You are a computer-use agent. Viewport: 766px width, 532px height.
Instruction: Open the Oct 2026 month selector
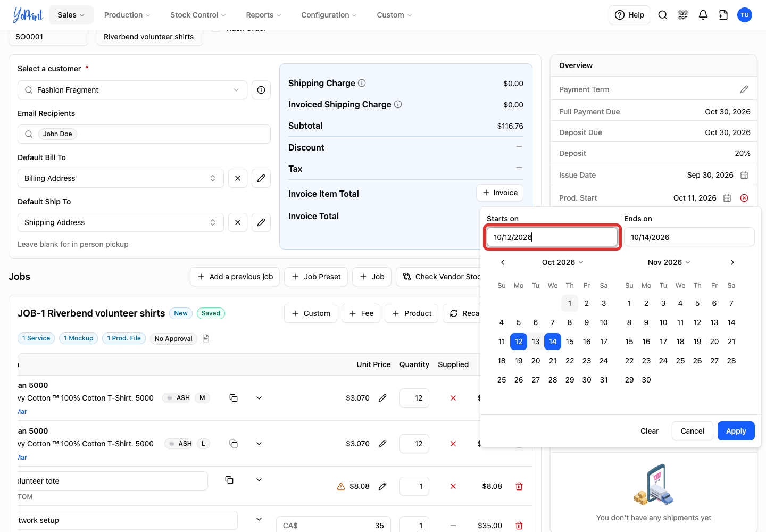coord(563,262)
